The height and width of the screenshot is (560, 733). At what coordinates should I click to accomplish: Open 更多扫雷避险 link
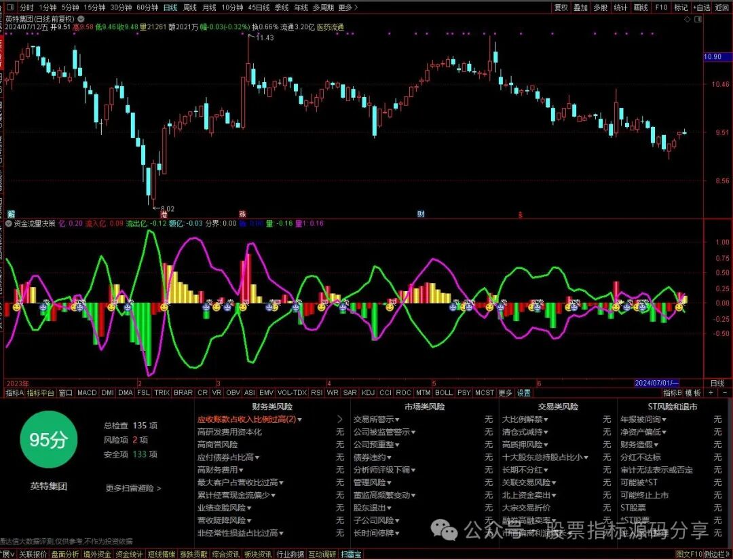[x=133, y=488]
